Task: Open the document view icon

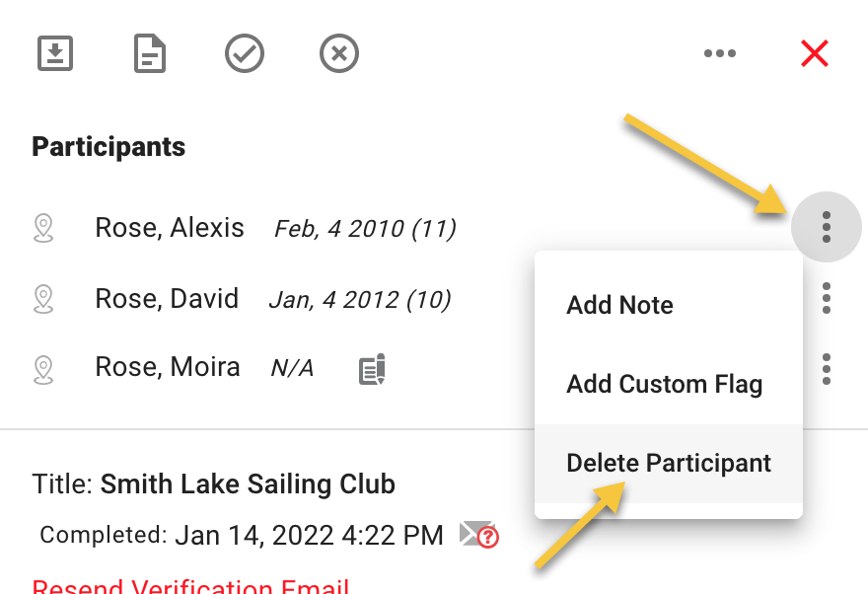Action: 150,53
